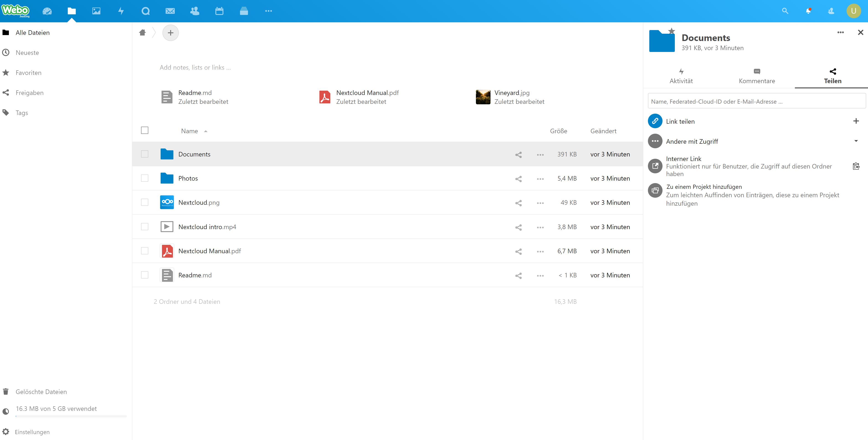This screenshot has height=440, width=868.
Task: Switch to the Aktivität tab
Action: click(x=681, y=76)
